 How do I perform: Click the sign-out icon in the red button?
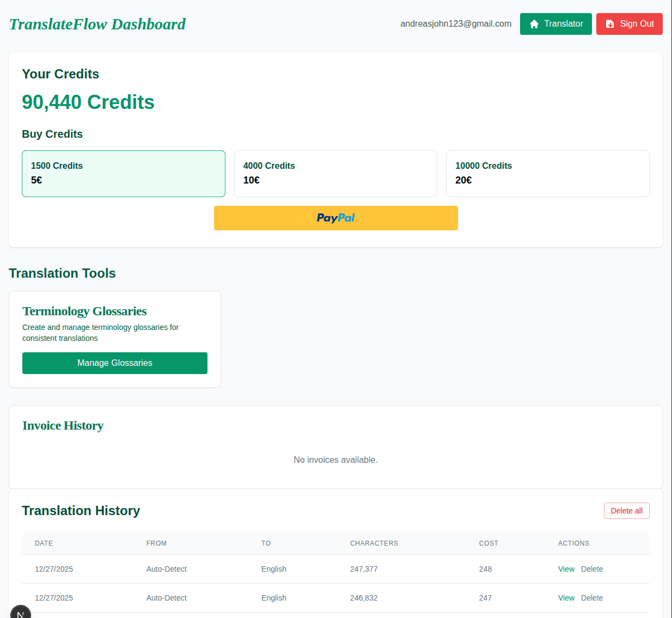tap(610, 24)
